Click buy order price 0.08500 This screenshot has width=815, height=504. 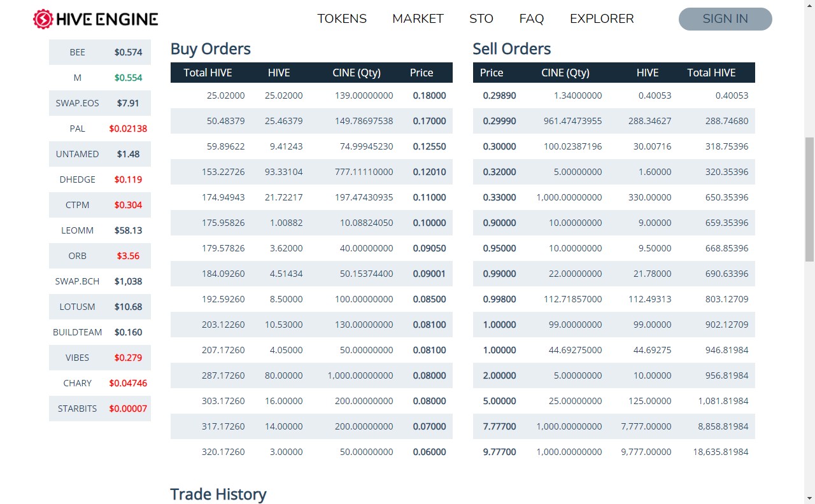click(x=429, y=299)
